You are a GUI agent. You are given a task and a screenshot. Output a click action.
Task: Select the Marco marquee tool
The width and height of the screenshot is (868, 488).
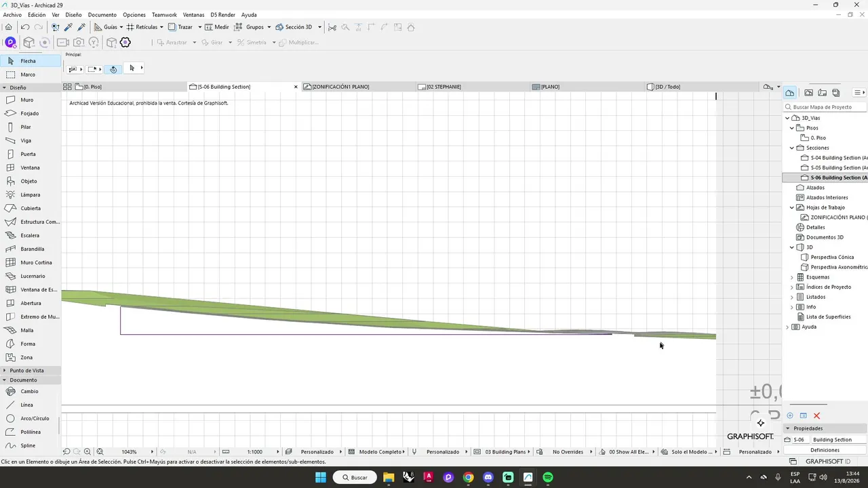click(x=30, y=75)
